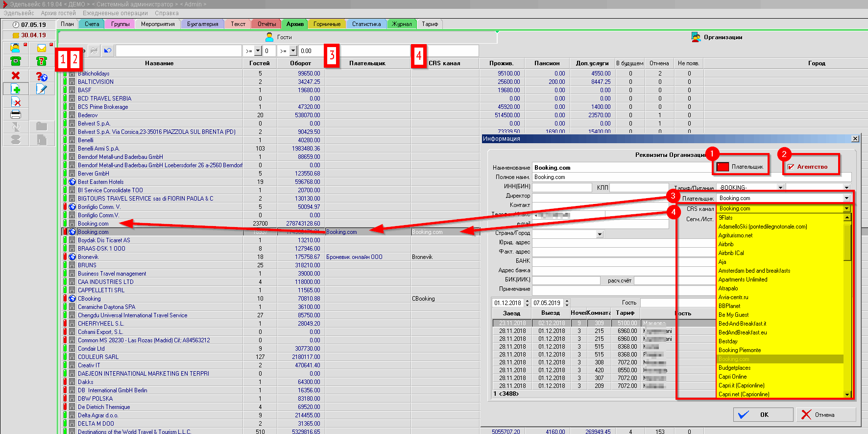Expand the Плательщик dropdown in dialog
This screenshot has width=868, height=434.
pyautogui.click(x=846, y=198)
